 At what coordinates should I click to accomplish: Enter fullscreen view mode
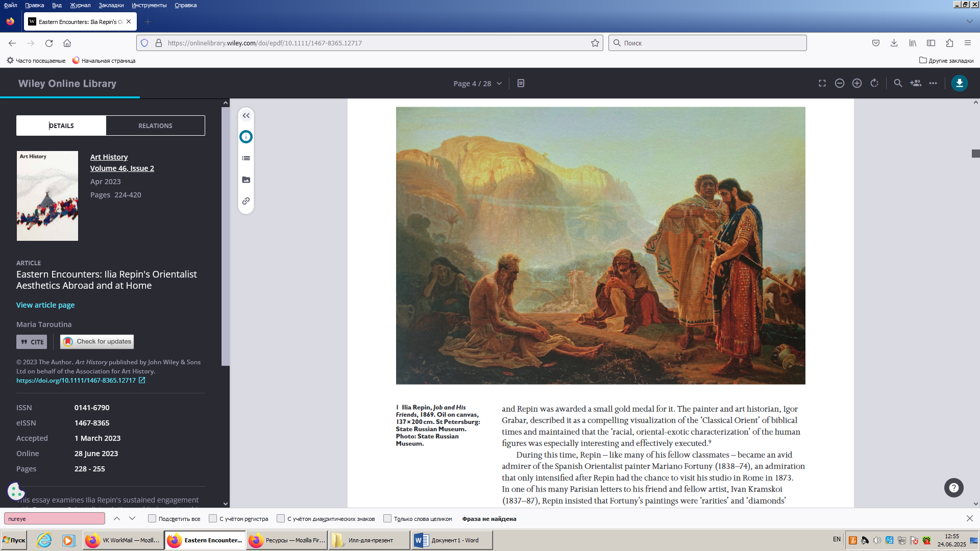[x=822, y=83]
